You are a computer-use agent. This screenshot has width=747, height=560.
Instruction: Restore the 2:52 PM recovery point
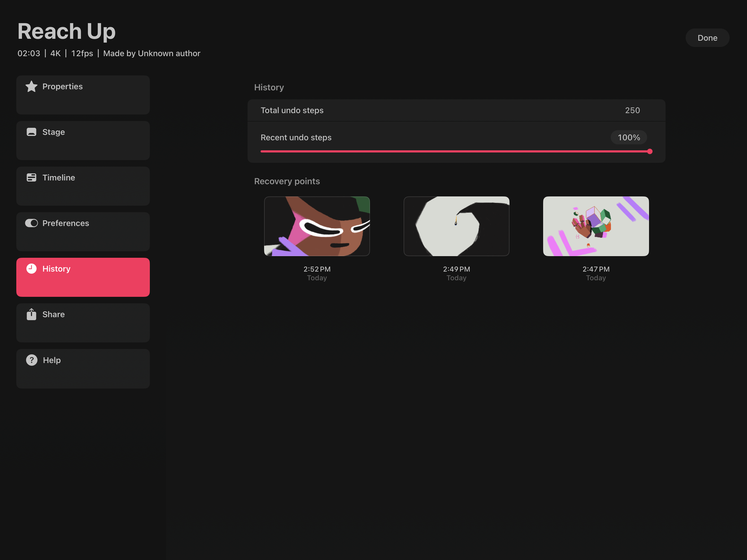317,226
